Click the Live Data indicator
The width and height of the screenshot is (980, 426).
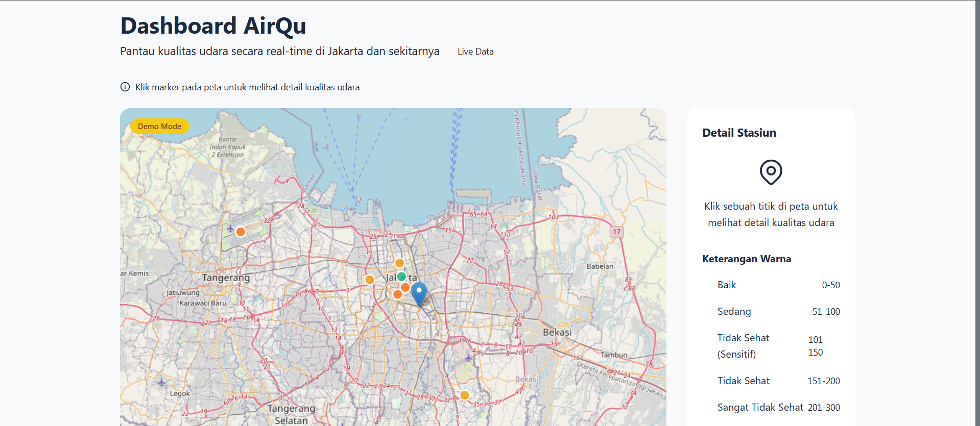pos(475,52)
